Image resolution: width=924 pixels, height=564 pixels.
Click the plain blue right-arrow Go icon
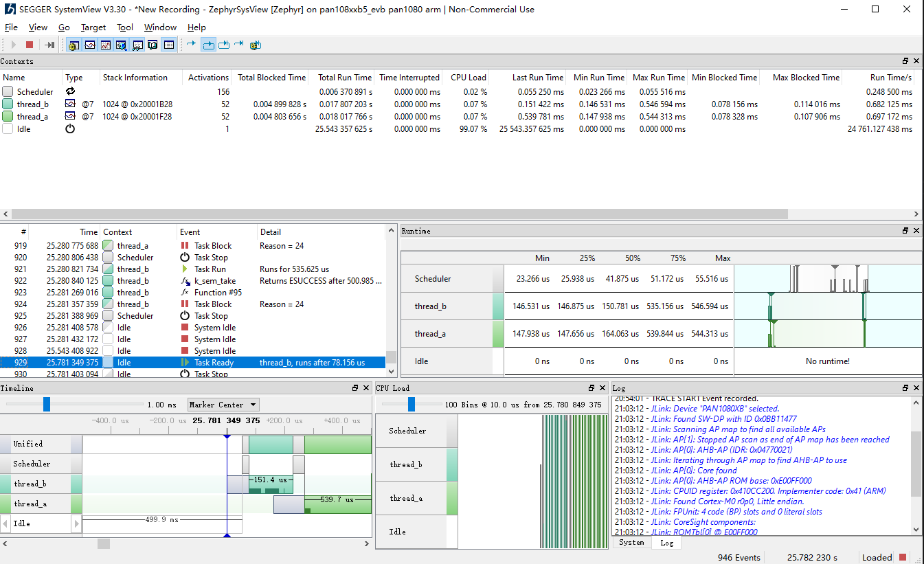[x=192, y=44]
